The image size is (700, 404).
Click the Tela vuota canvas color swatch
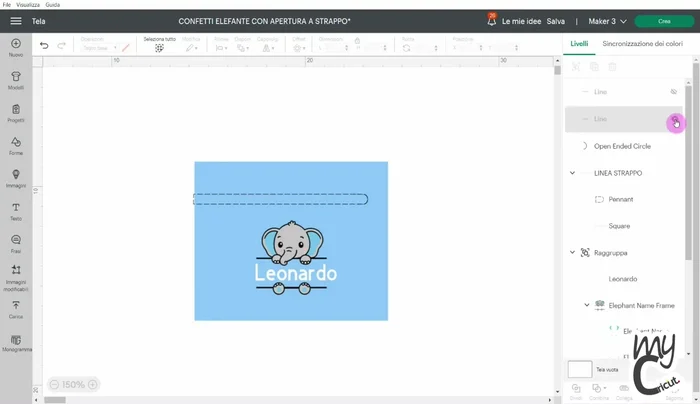580,369
